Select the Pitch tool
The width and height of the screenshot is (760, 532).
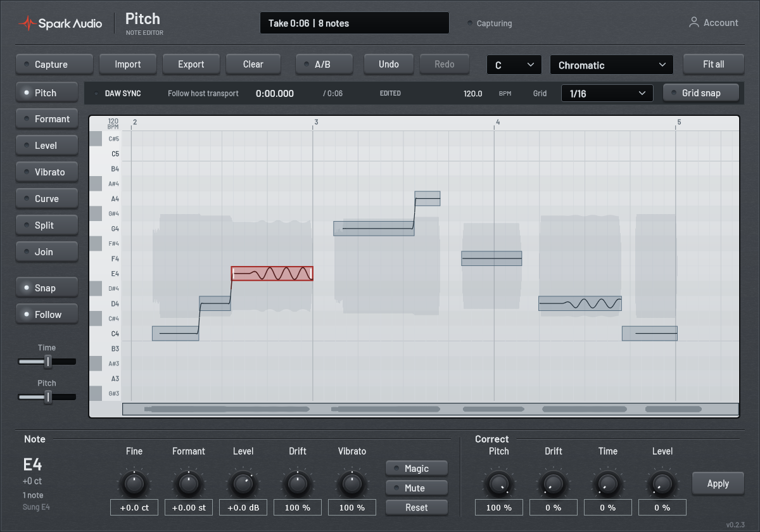point(47,92)
